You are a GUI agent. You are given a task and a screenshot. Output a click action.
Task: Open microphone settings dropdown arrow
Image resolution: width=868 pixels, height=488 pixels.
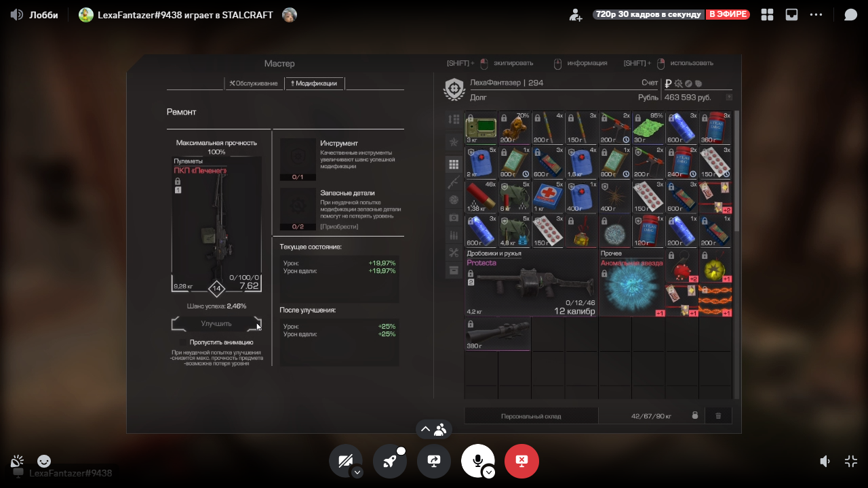coord(489,472)
